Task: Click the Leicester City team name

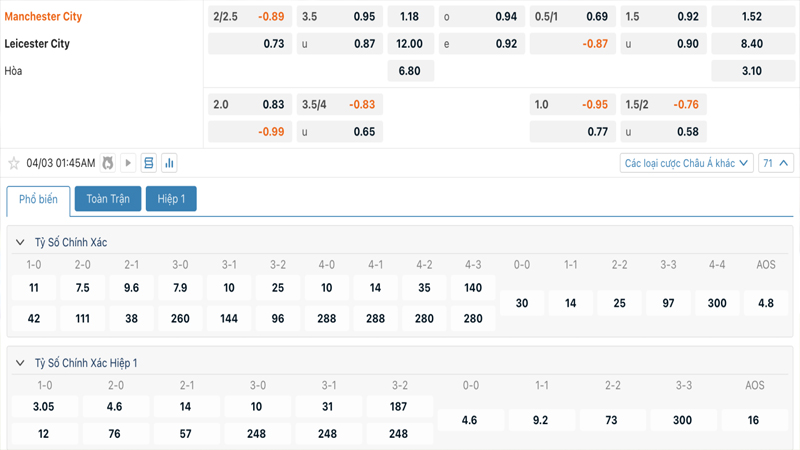Action: tap(37, 44)
